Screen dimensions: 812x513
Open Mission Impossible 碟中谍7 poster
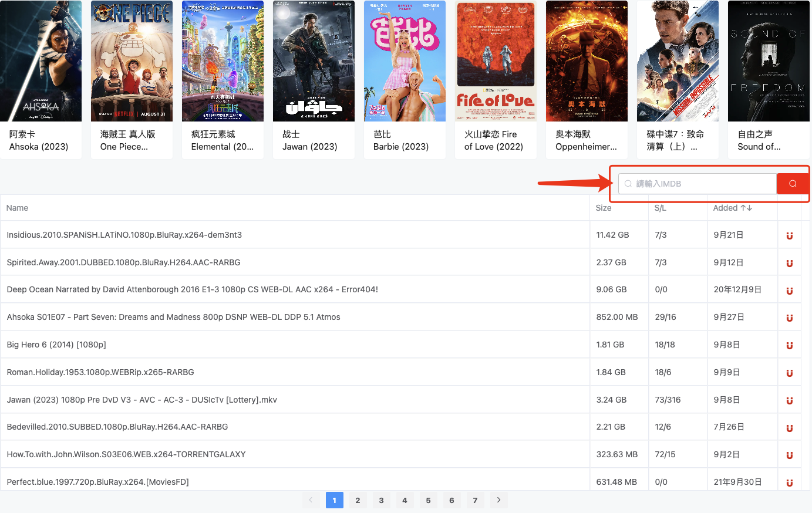(x=678, y=61)
